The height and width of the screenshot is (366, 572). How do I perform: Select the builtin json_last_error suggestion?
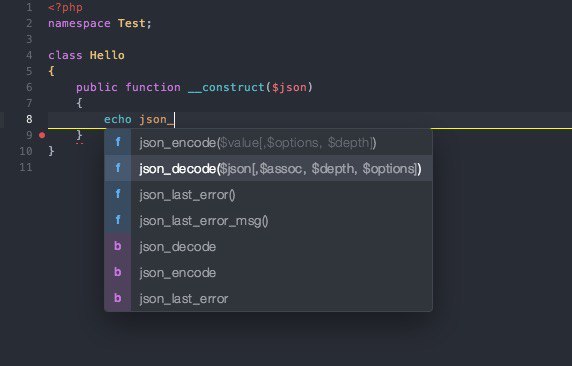268,298
